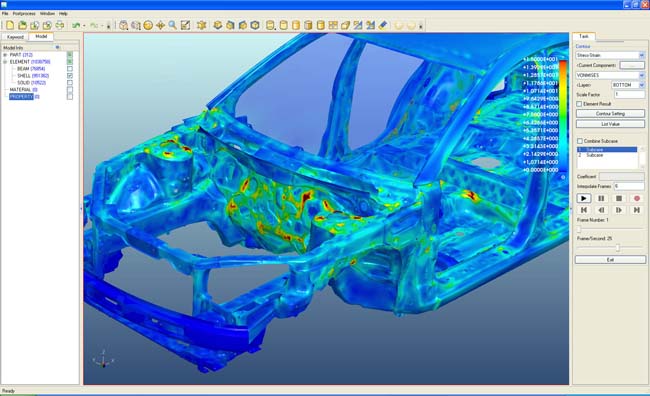Open the Undo history dropdown arrow
This screenshot has height=396, width=650.
tap(84, 26)
